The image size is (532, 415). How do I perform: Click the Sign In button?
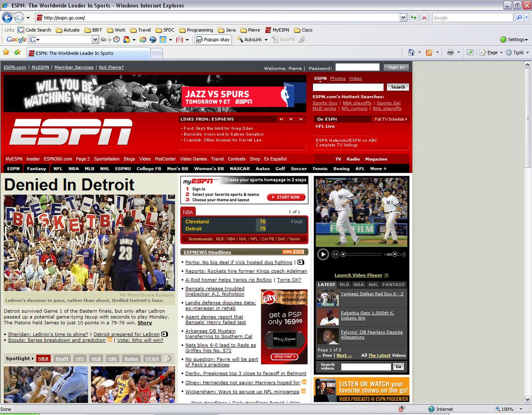(x=396, y=67)
